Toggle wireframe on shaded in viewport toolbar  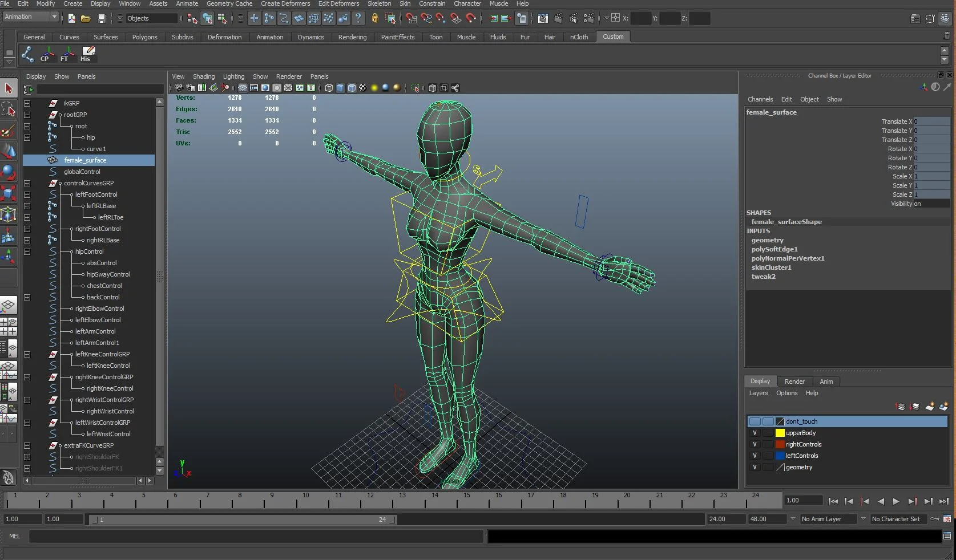[352, 88]
